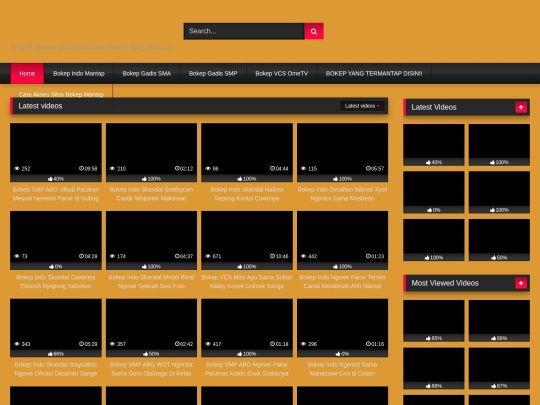Click thumbs-up rating under the 10:46 video
This screenshot has width=540, height=405.
[247, 267]
